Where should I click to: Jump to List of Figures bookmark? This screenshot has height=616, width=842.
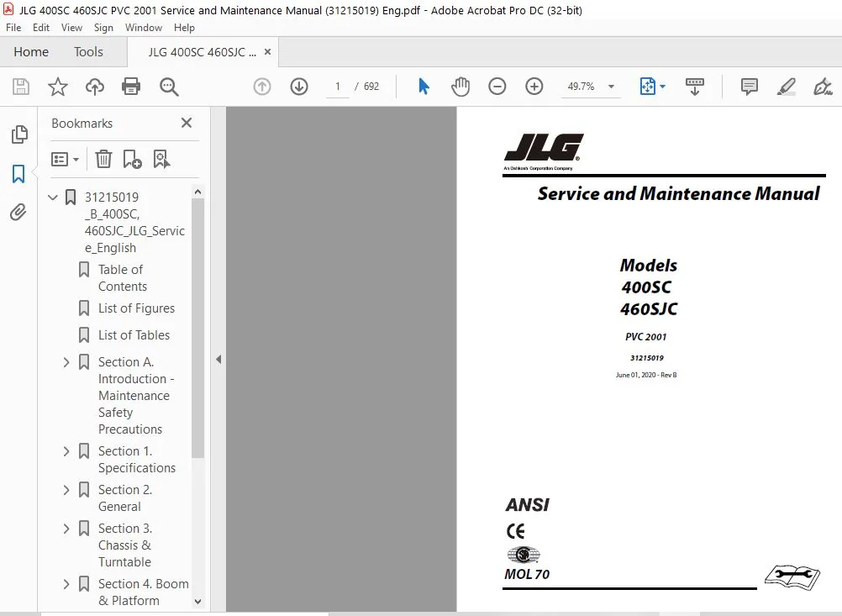click(x=136, y=308)
